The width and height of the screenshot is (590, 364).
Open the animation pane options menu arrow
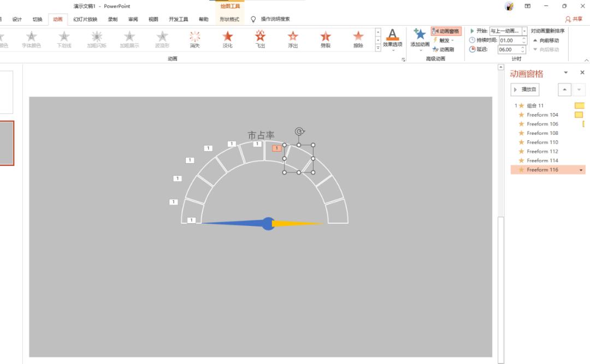tap(566, 73)
